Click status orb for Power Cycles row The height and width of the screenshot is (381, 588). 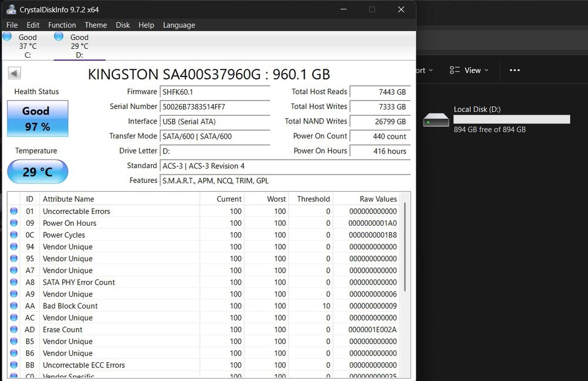click(14, 235)
